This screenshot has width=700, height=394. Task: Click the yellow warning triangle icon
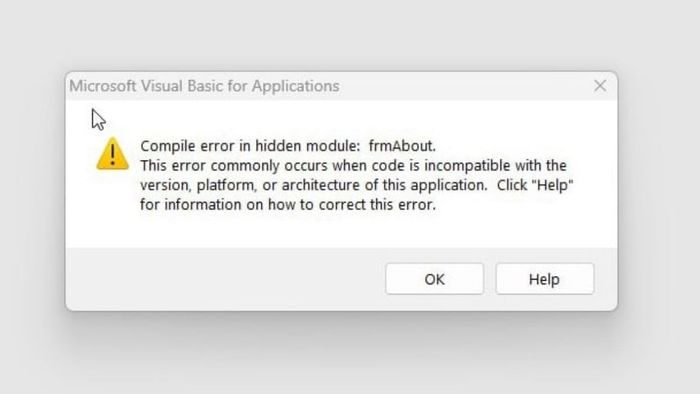(112, 154)
